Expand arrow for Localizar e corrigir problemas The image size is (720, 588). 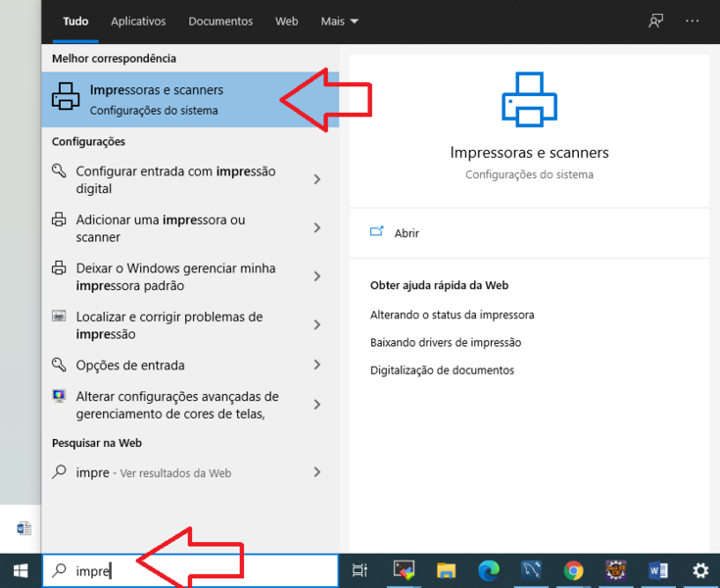(316, 324)
